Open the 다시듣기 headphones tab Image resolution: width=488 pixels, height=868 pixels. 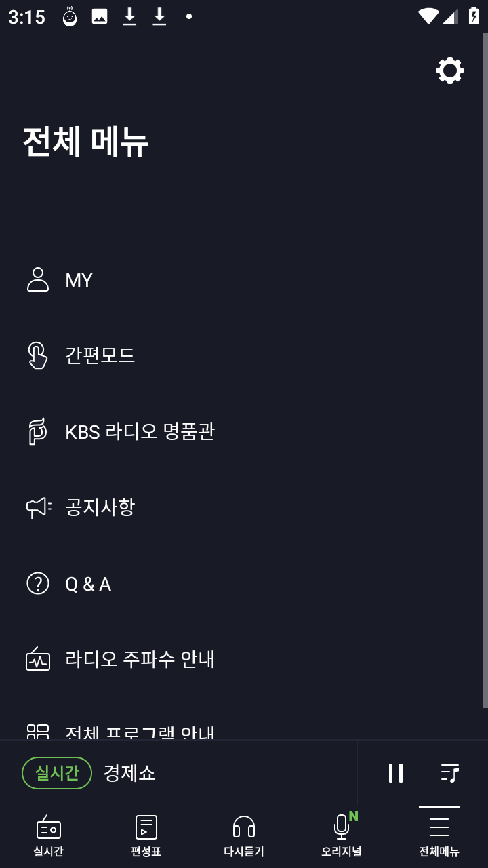coord(244,835)
